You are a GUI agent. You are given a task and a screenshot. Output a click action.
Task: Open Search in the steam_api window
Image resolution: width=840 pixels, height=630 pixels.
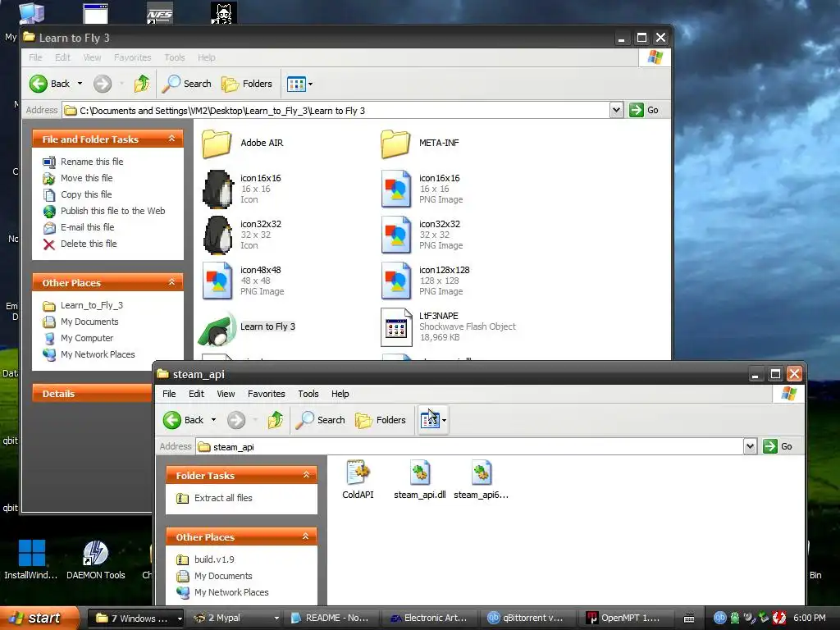click(320, 420)
